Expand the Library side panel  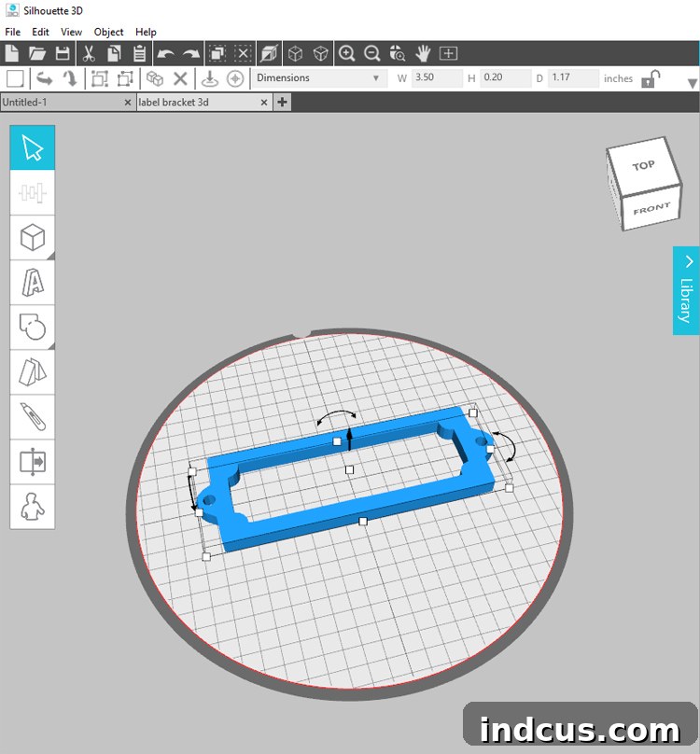point(686,290)
